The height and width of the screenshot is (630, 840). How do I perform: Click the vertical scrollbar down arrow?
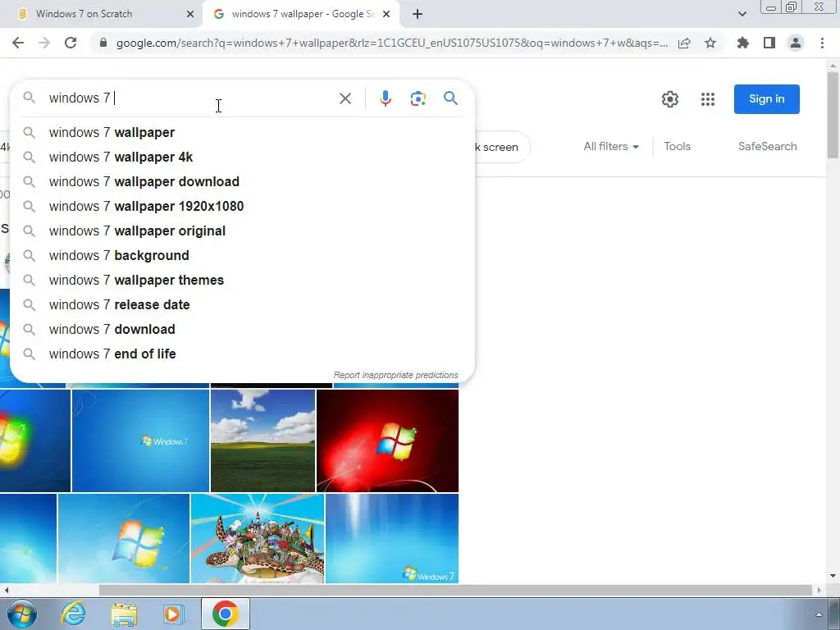833,576
